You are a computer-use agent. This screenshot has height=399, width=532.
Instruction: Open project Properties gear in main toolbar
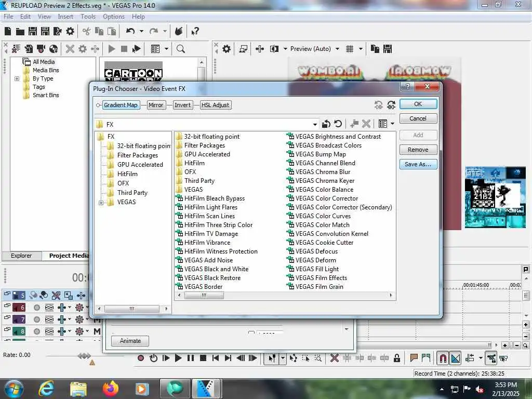click(x=70, y=32)
